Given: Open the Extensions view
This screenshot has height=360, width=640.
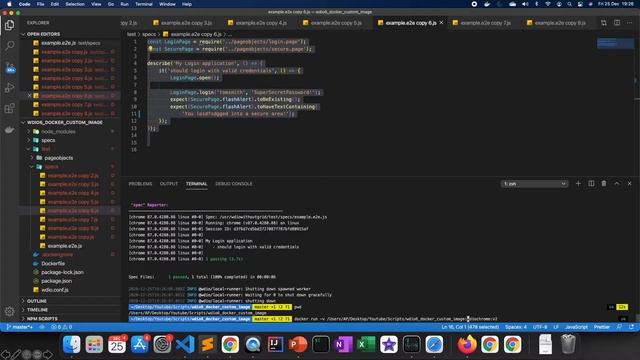Looking at the screenshot, I should (9, 109).
